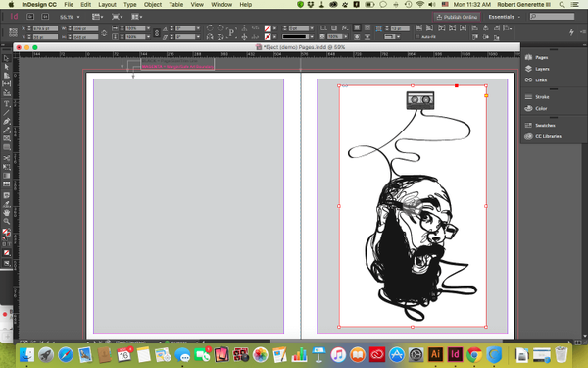Open the stroke weight dropdown

pyautogui.click(x=312, y=28)
